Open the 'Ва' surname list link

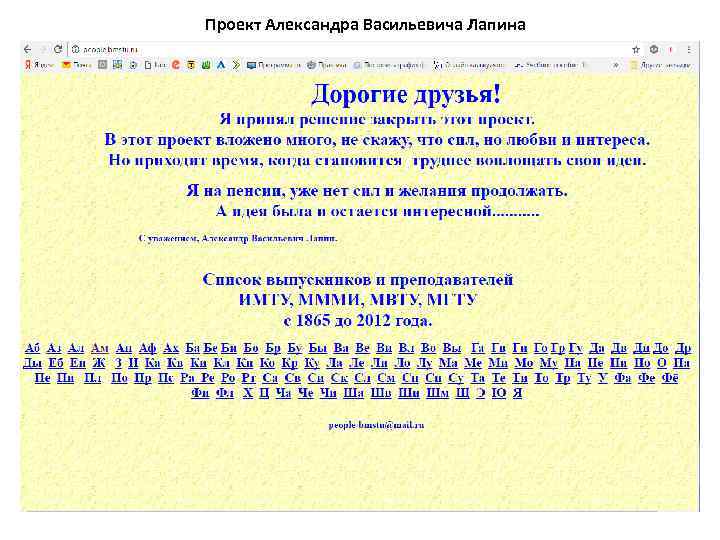pyautogui.click(x=341, y=348)
